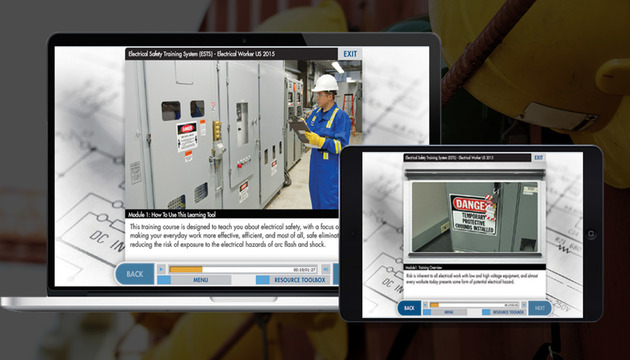Seek in the tablet progress bar
Image resolution: width=630 pixels, height=360 pixels.
click(x=474, y=305)
